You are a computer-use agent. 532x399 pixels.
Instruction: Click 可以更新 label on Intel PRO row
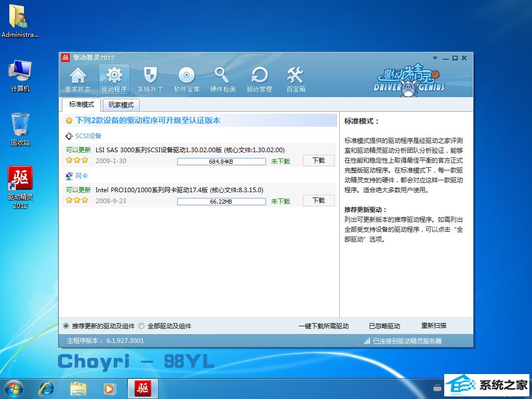pyautogui.click(x=78, y=190)
